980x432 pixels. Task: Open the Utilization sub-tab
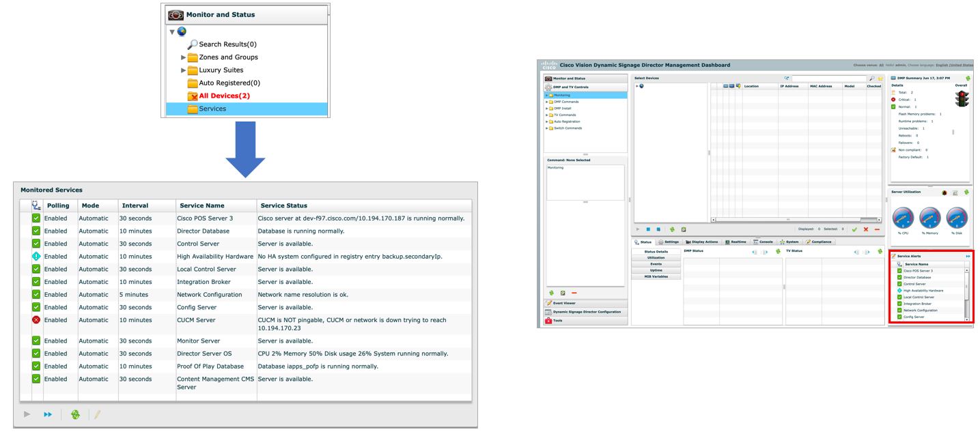click(x=656, y=257)
